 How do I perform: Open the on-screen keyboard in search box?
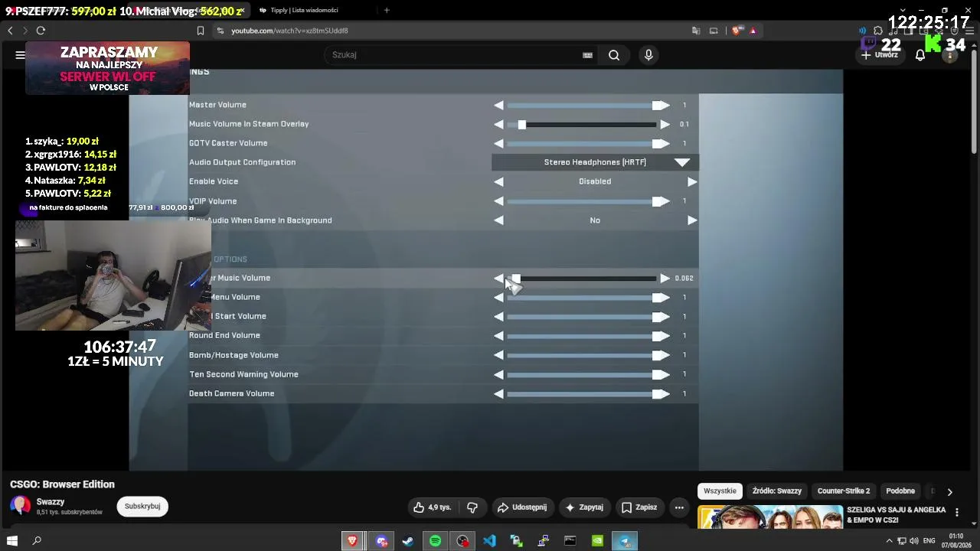click(587, 55)
